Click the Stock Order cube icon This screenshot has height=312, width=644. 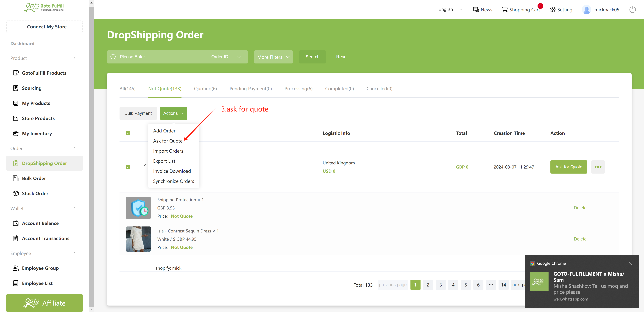point(16,193)
